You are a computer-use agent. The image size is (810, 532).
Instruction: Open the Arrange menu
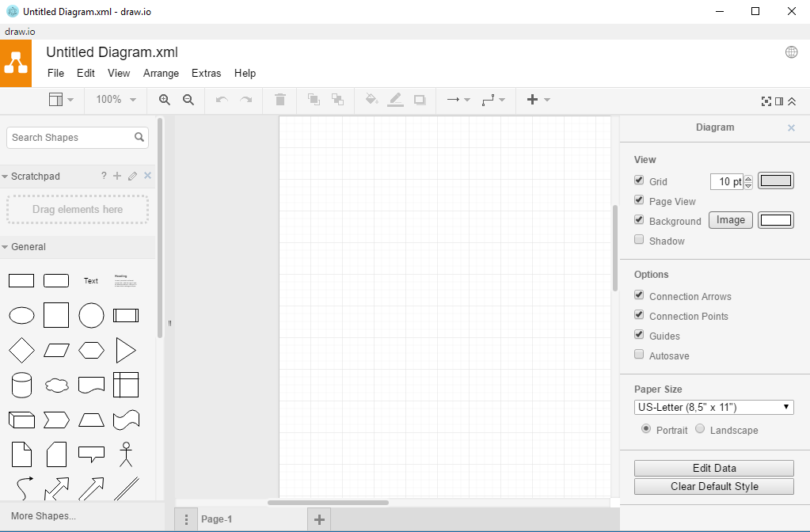pos(161,73)
